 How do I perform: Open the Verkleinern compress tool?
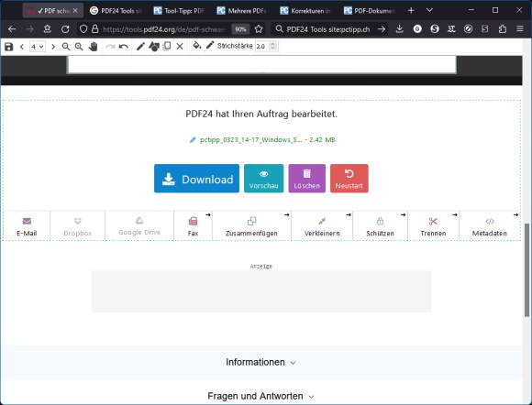tap(322, 226)
